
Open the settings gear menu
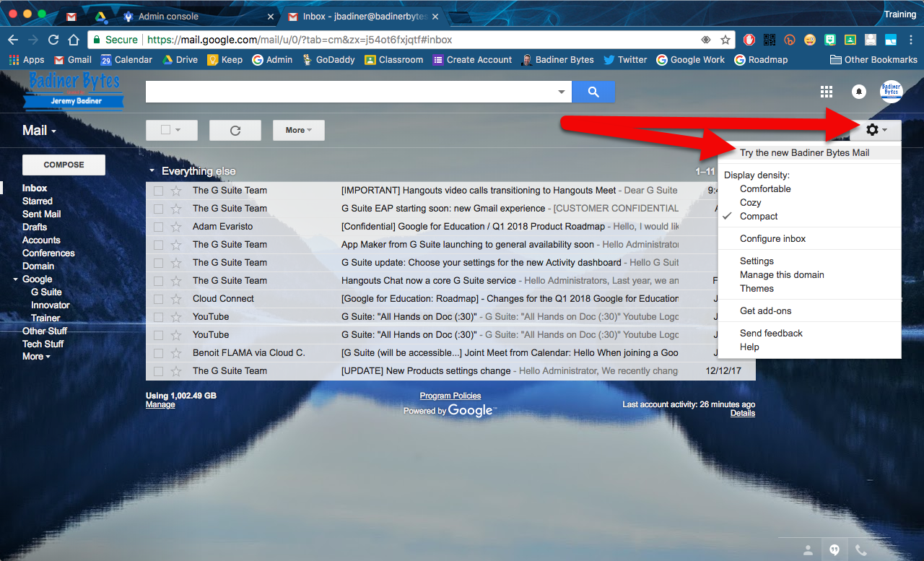(876, 130)
